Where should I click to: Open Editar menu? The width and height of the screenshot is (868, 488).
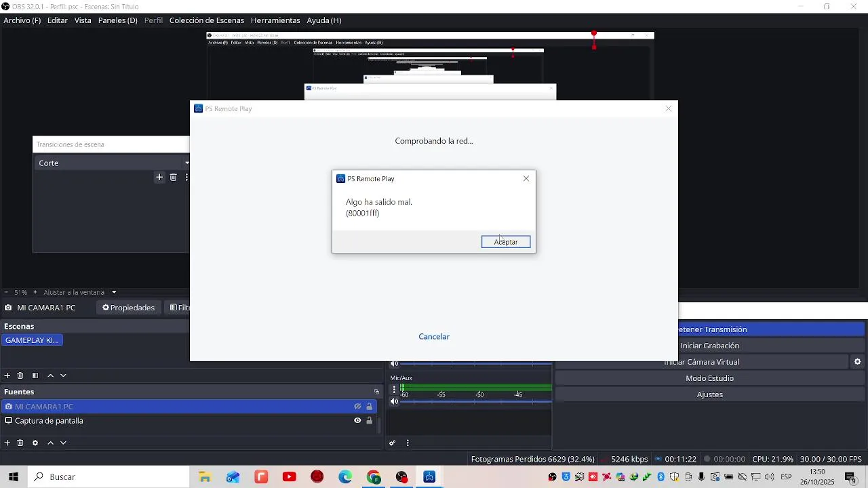(57, 20)
